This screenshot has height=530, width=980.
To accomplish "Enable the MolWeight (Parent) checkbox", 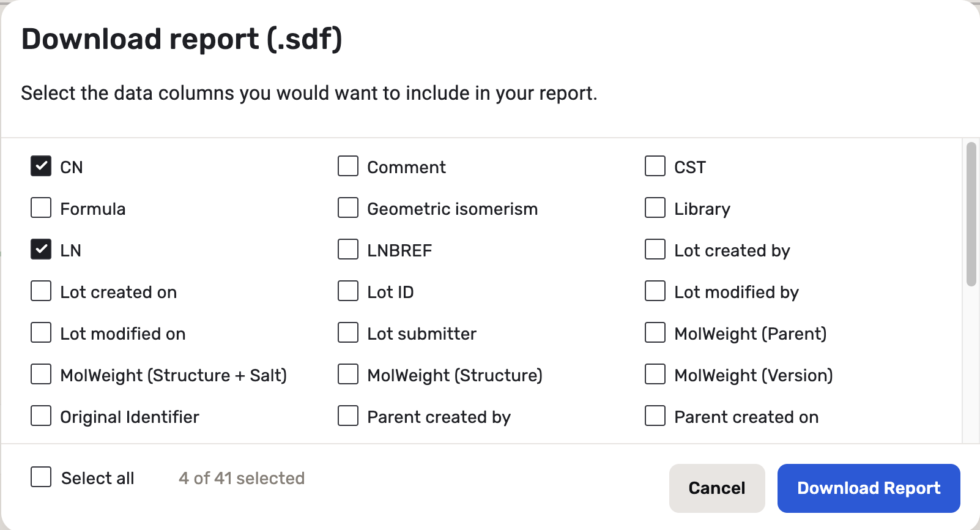I will coord(655,332).
